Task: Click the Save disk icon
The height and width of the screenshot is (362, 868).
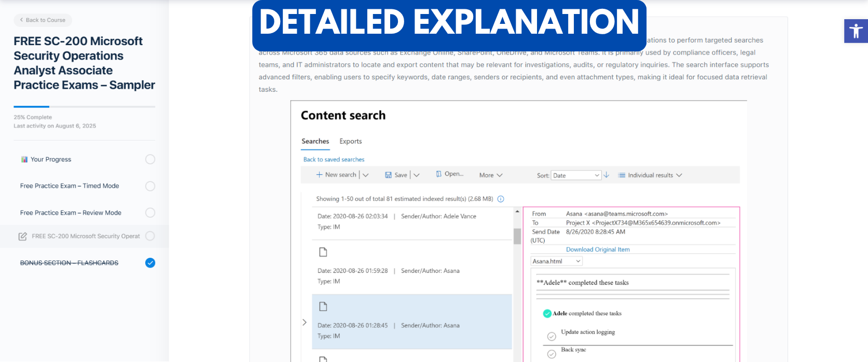Action: click(x=388, y=175)
